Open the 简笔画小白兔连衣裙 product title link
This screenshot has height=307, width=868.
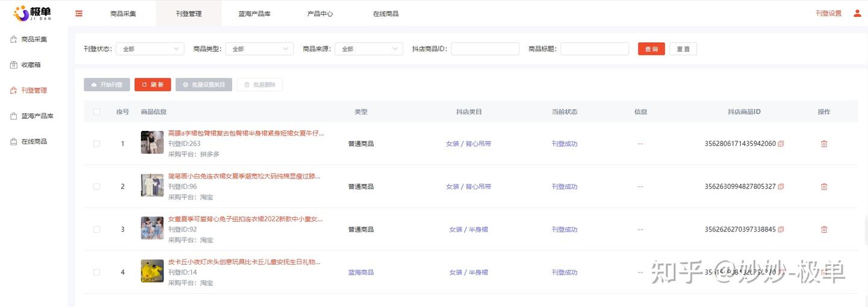pyautogui.click(x=244, y=176)
